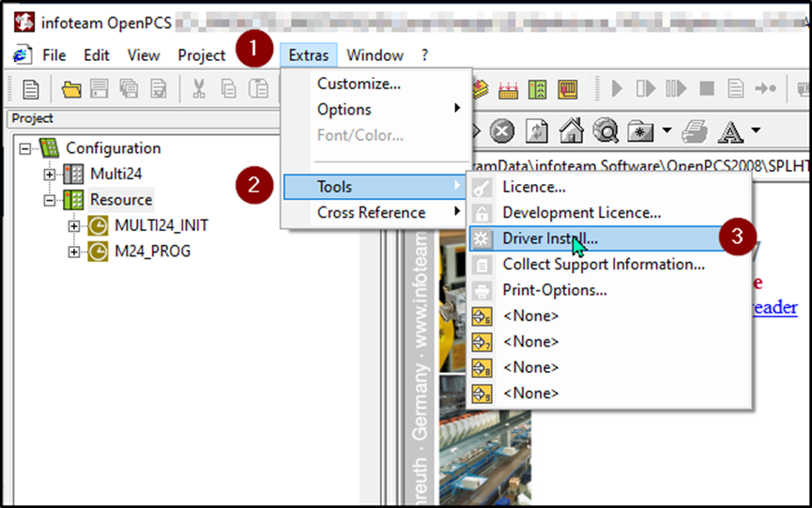This screenshot has height=508, width=812.
Task: Choose Development Licence... menu entry
Action: click(x=610, y=212)
